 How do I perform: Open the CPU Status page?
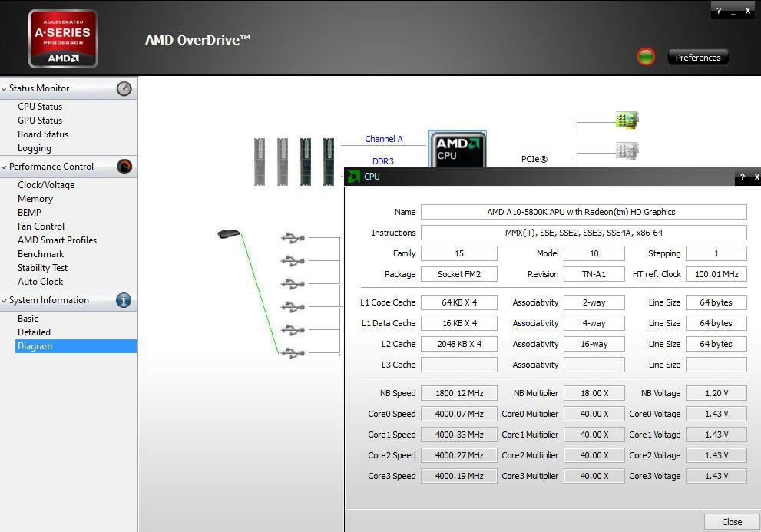[40, 106]
